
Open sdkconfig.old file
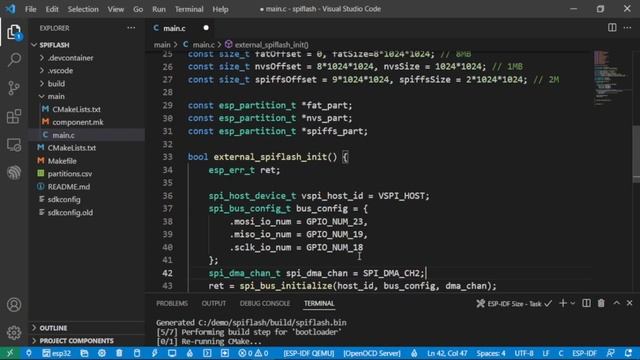coord(87,212)
